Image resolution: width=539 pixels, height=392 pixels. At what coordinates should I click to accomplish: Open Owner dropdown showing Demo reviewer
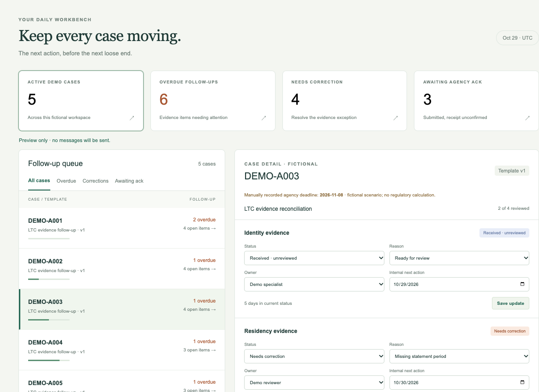click(314, 382)
